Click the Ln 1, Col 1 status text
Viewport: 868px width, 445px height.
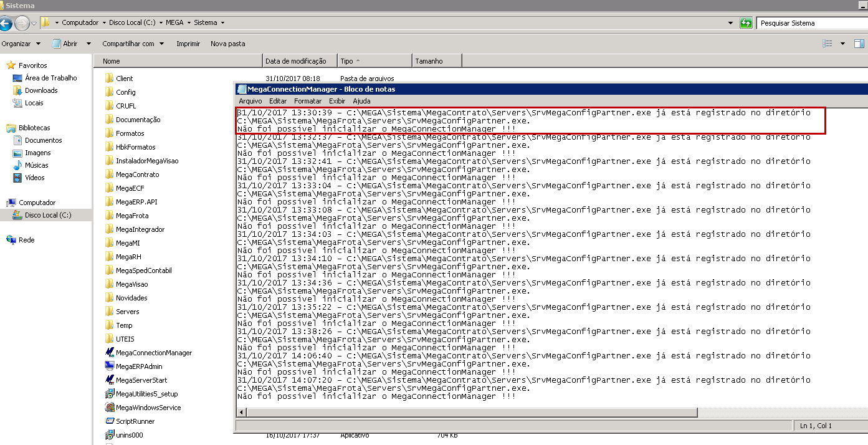pos(816,426)
